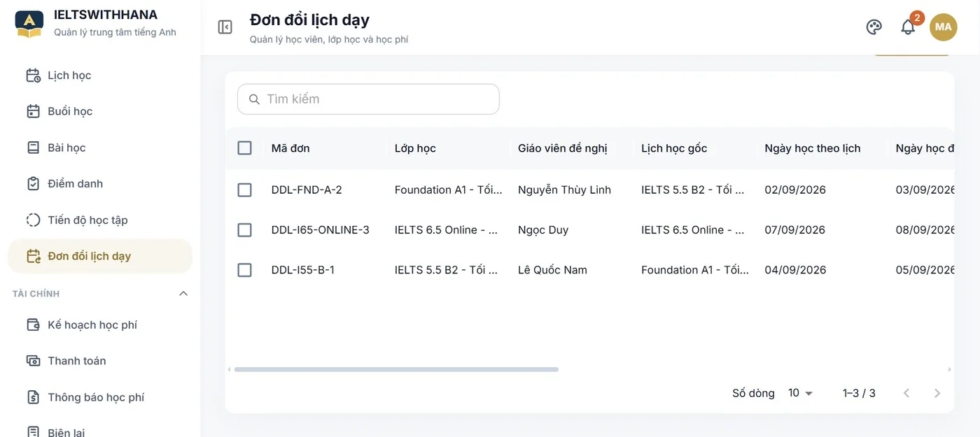The image size is (980, 437).
Task: Open Thanh toán page
Action: [100, 361]
